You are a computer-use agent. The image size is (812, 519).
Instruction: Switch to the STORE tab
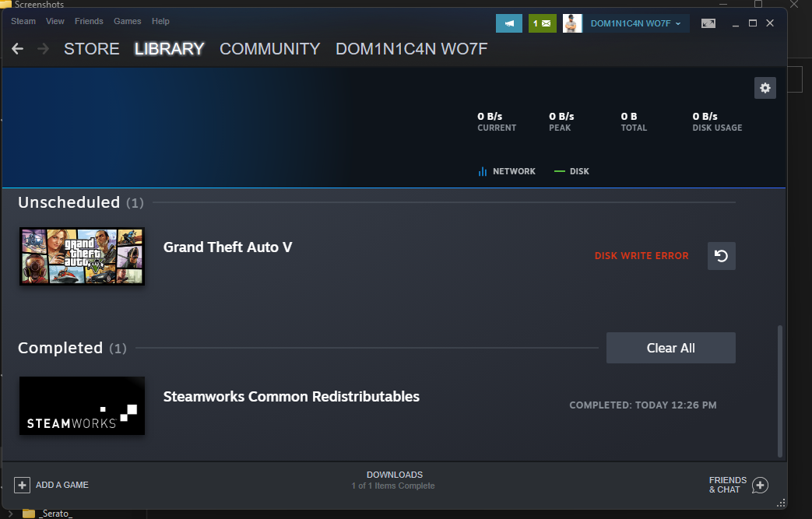(x=92, y=49)
